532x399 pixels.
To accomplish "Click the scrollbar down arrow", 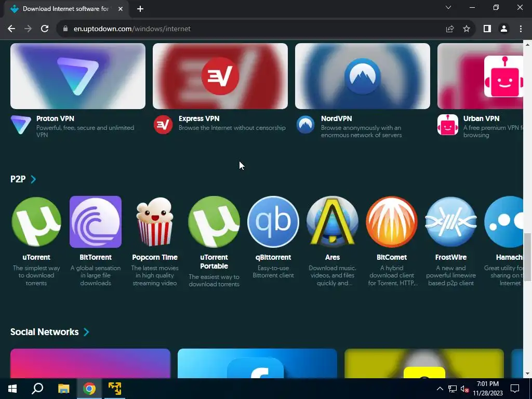I will [528, 374].
